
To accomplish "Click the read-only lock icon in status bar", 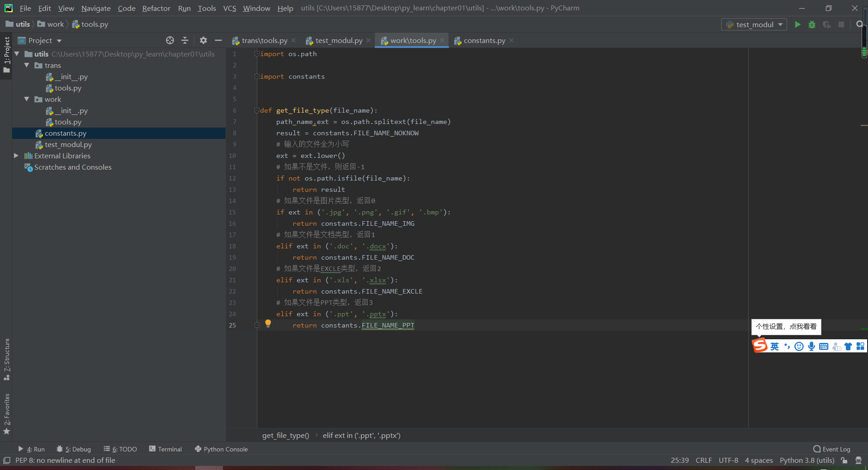I will tap(844, 461).
